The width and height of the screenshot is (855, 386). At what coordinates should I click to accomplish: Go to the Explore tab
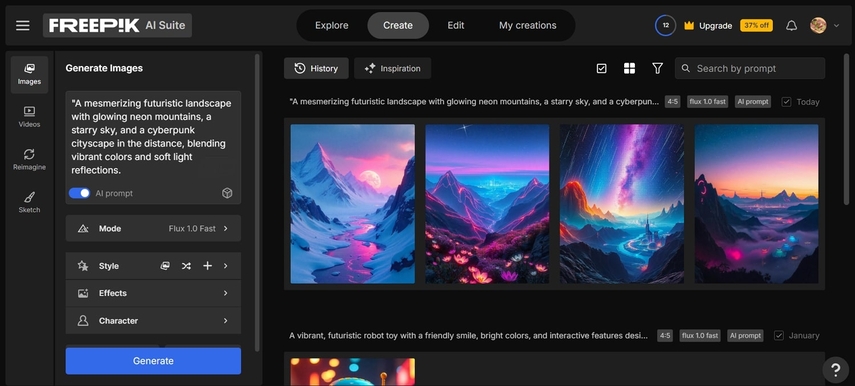(x=332, y=26)
